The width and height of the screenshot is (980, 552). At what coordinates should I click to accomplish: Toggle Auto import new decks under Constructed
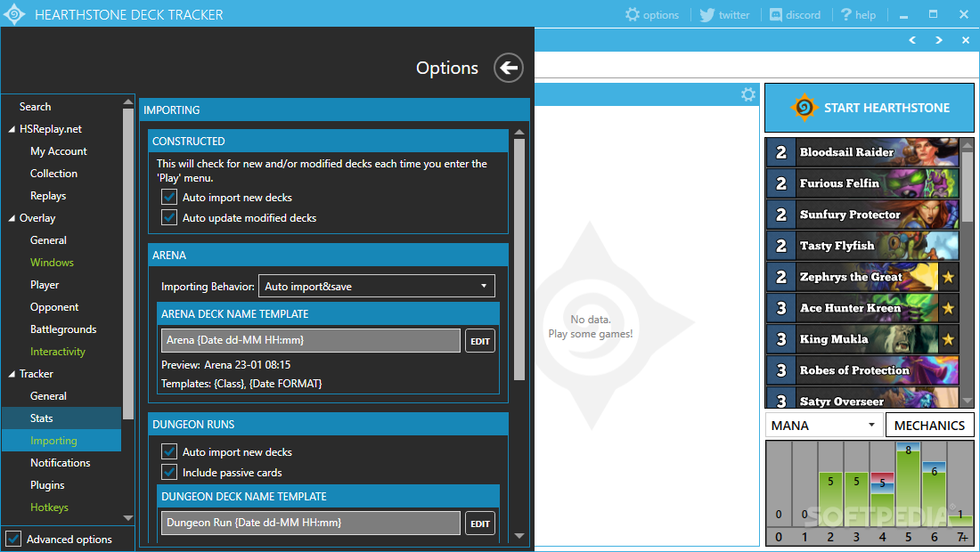168,198
